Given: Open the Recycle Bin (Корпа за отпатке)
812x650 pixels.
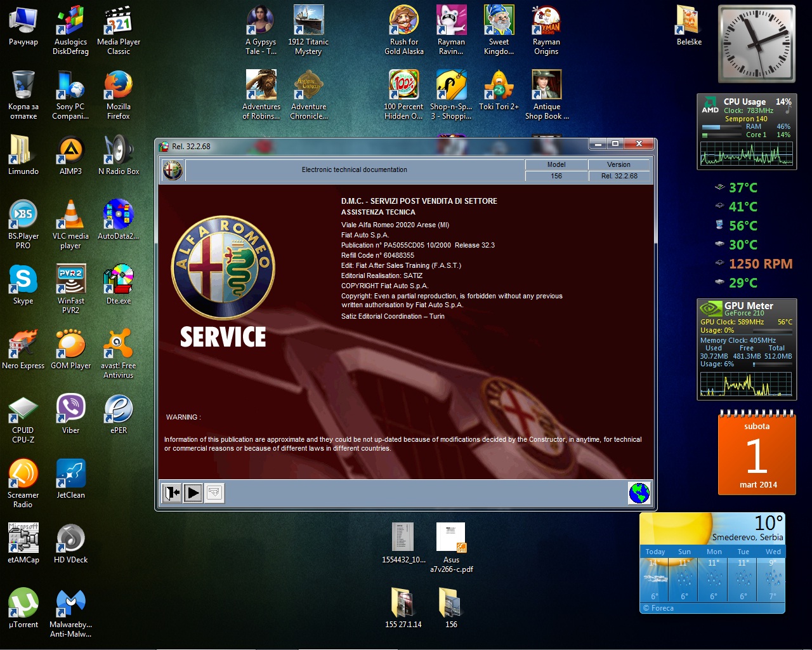Looking at the screenshot, I should click(x=23, y=95).
